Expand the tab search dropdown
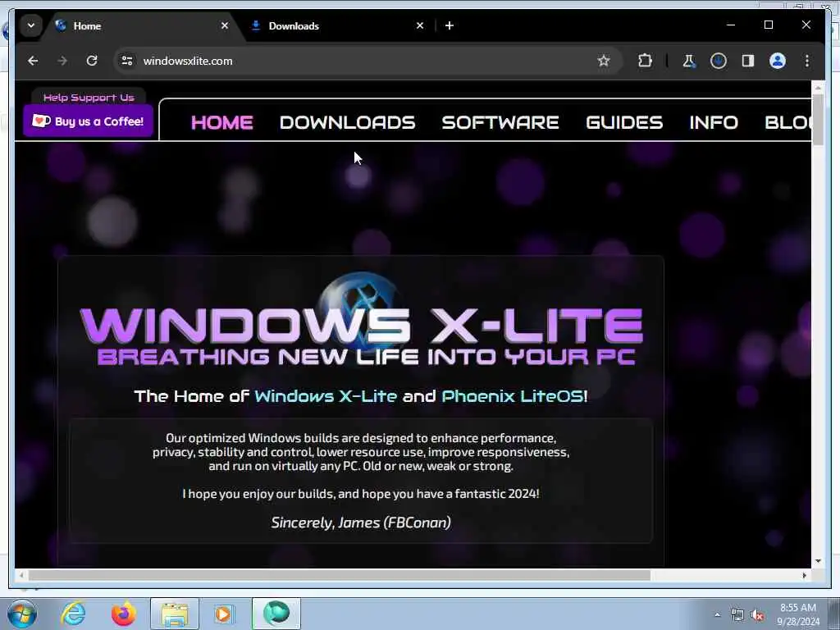This screenshot has width=840, height=630. point(31,25)
